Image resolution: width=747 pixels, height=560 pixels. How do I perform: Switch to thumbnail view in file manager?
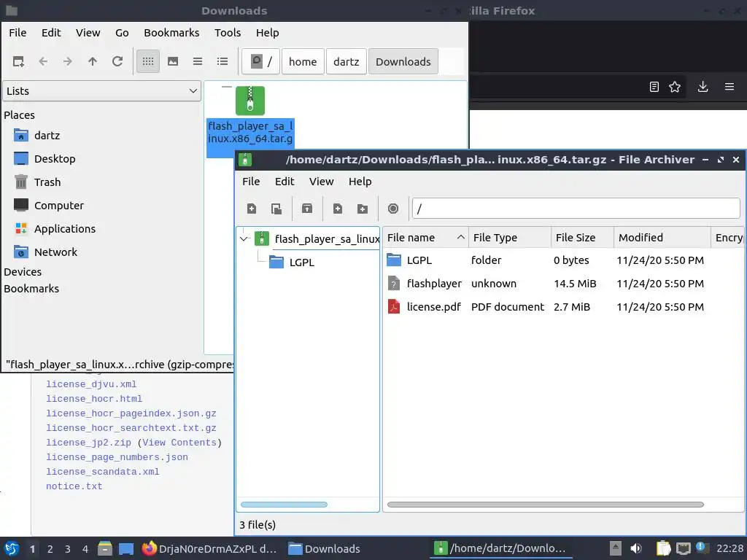(173, 61)
